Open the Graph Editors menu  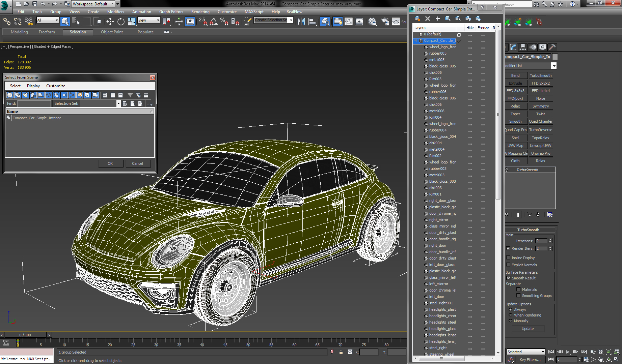pyautogui.click(x=171, y=12)
